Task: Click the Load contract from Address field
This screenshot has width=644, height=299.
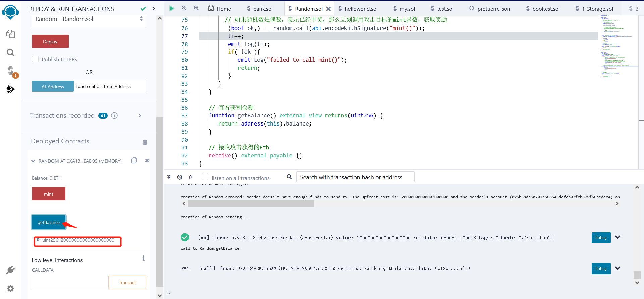Action: pyautogui.click(x=110, y=86)
